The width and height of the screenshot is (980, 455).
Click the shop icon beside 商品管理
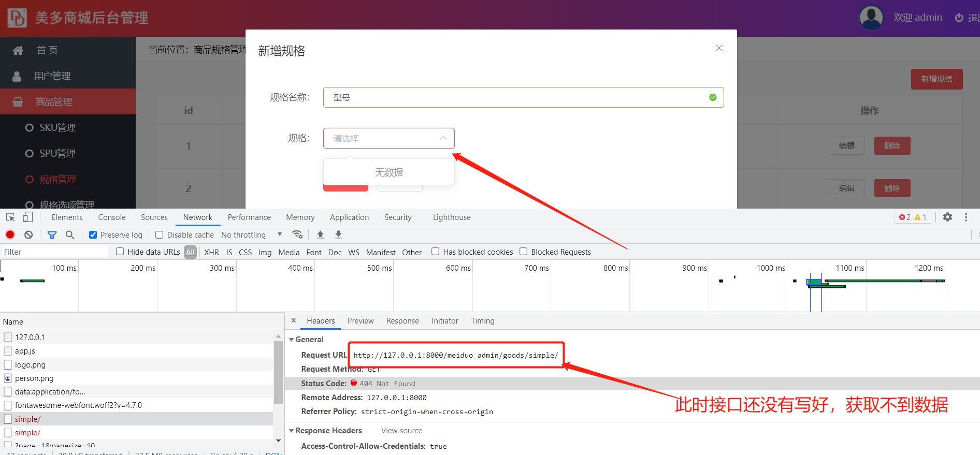[x=18, y=102]
